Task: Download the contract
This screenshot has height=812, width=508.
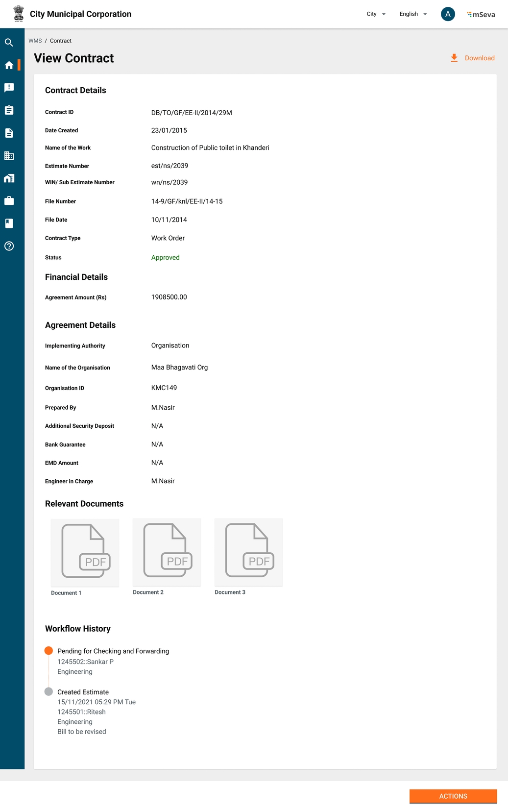Action: click(x=473, y=58)
